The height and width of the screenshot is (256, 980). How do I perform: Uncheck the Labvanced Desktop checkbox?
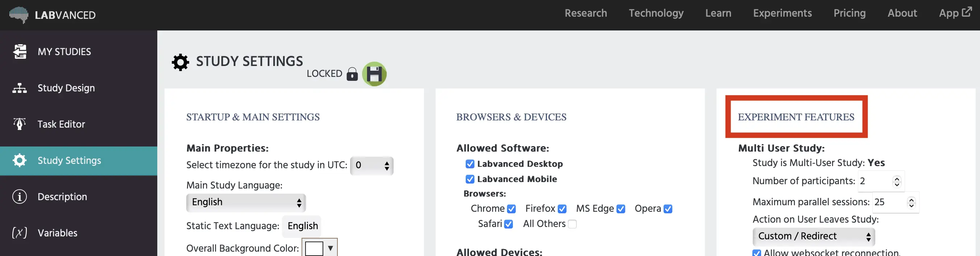tap(470, 164)
